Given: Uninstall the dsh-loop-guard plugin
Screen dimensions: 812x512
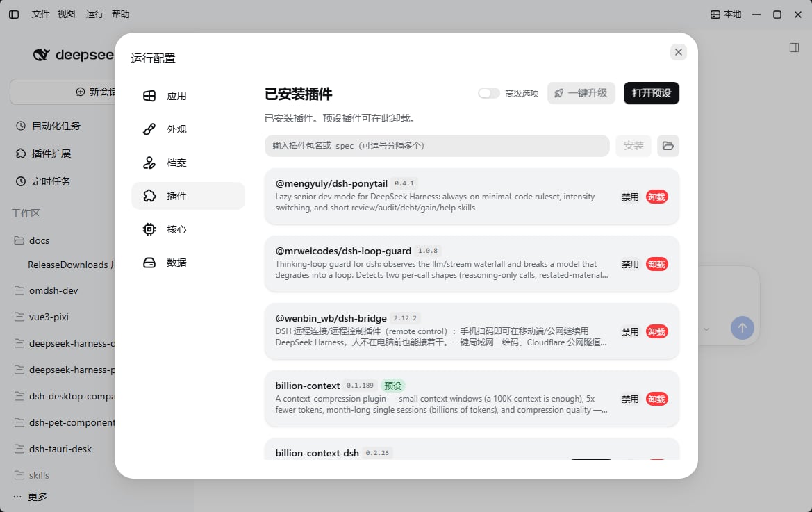Looking at the screenshot, I should (656, 265).
